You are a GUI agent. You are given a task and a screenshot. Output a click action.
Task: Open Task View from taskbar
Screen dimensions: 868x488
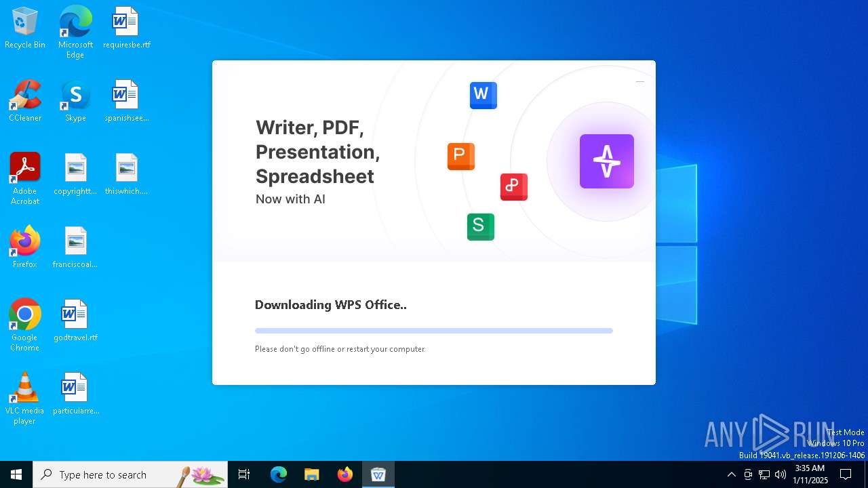(x=244, y=474)
